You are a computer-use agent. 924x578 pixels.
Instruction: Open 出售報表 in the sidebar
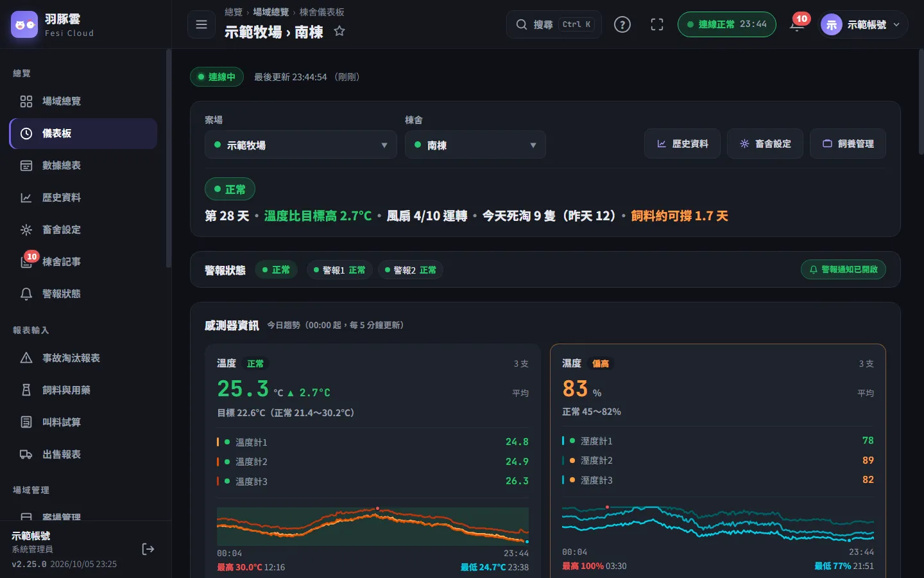(83, 455)
